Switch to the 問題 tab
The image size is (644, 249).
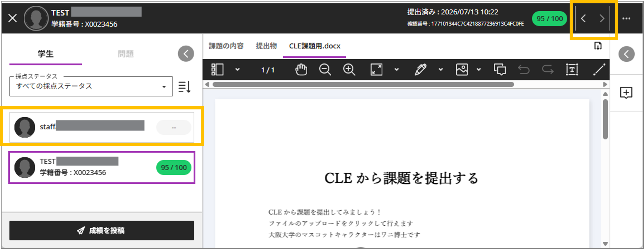tap(126, 54)
